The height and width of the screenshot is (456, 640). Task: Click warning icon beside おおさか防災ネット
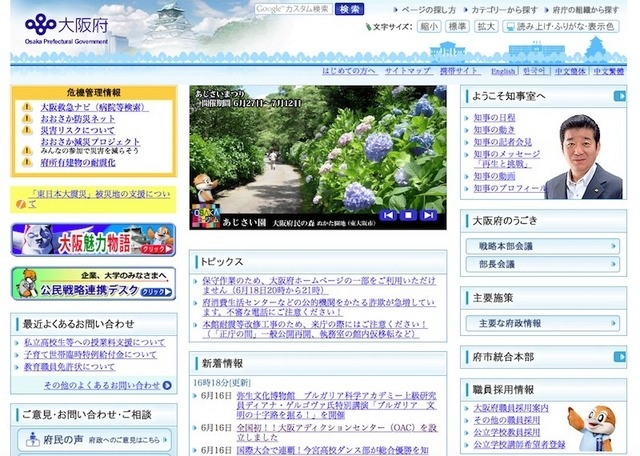(27, 119)
